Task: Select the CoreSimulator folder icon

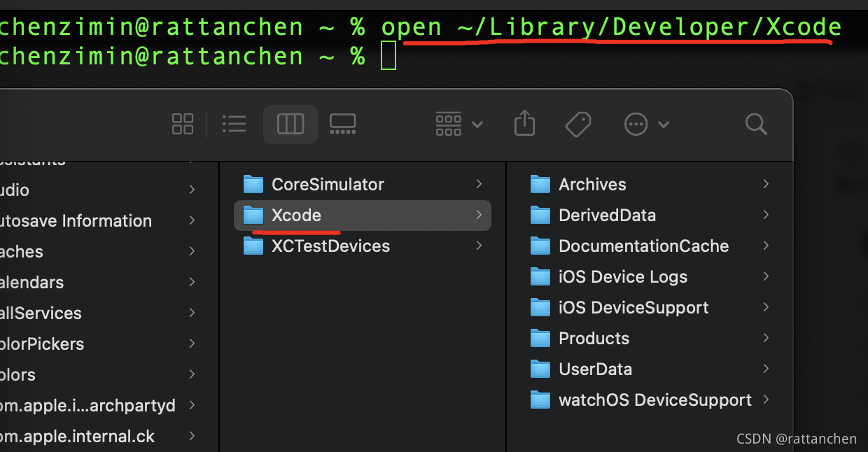Action: (x=253, y=184)
